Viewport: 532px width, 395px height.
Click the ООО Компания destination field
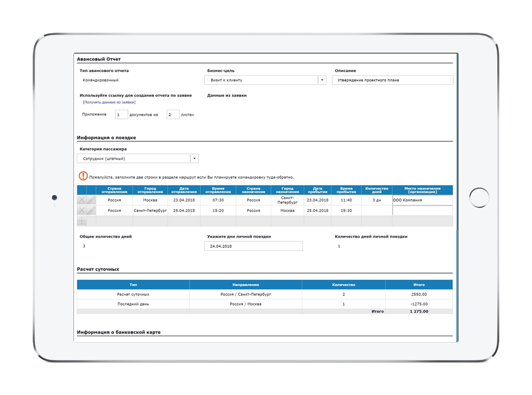[x=422, y=200]
